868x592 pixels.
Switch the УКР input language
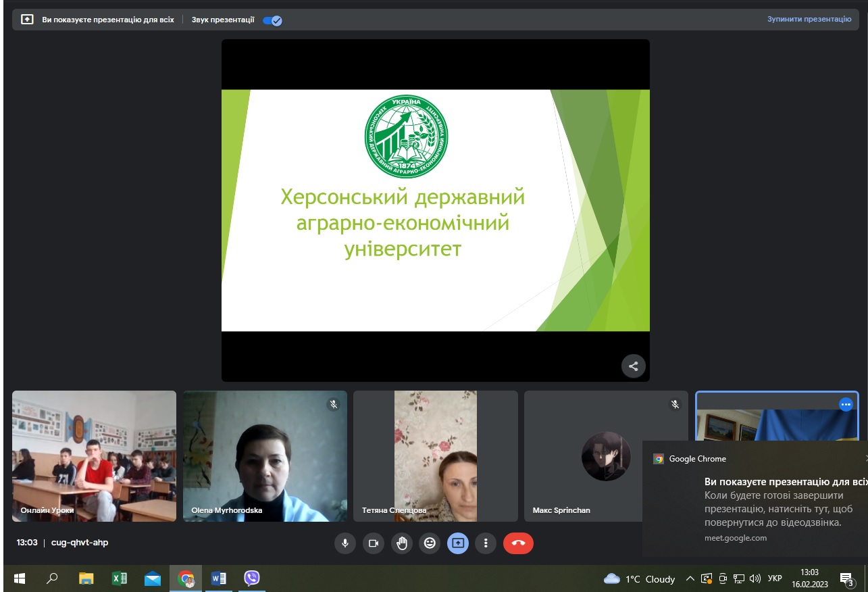click(x=775, y=579)
